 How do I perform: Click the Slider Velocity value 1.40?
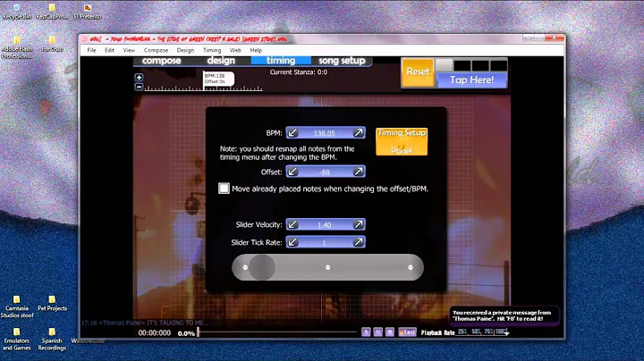click(x=325, y=225)
